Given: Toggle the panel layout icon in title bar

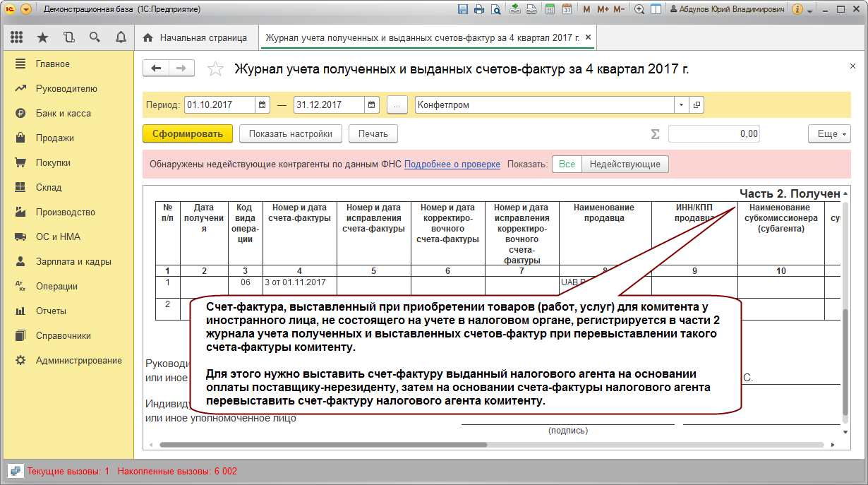Looking at the screenshot, I should 656,9.
